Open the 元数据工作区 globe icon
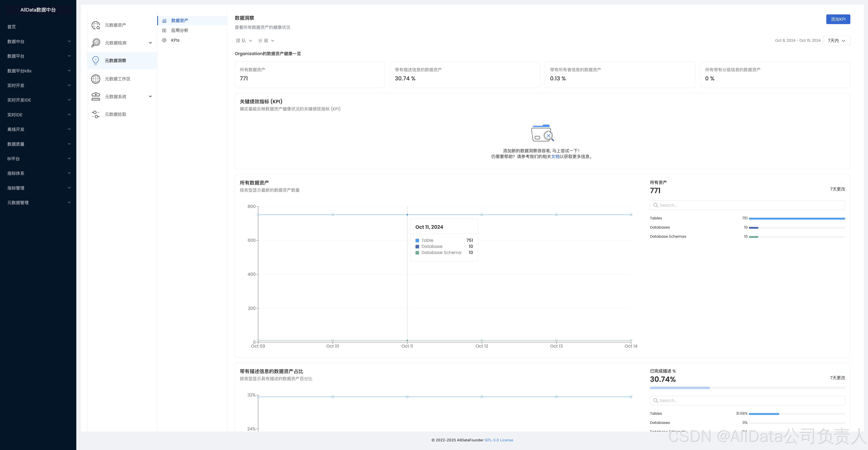Viewport: 868px width, 450px height. click(96, 79)
